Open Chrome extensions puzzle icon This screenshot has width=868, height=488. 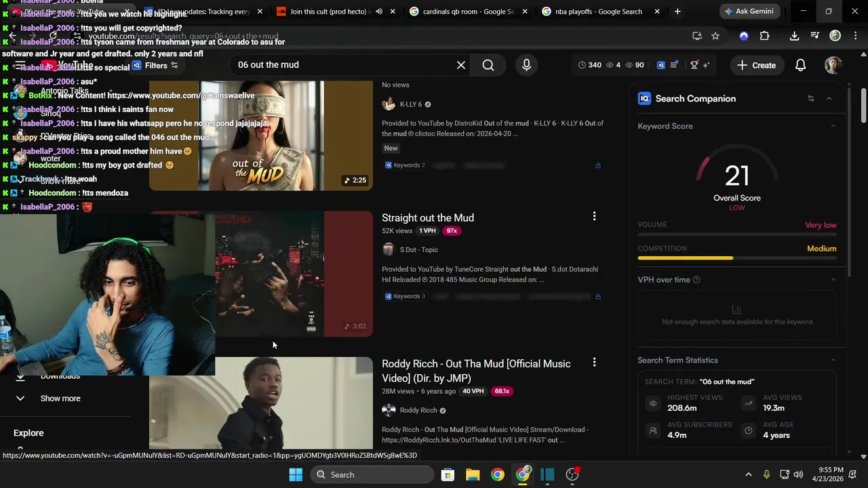point(764,36)
